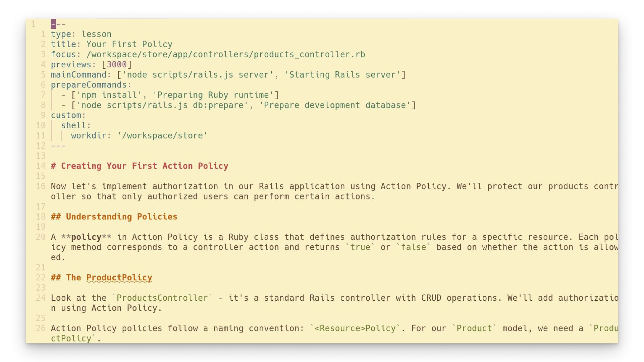This screenshot has height=362, width=644.
Task: Click the cursor block at the first dashes
Action: click(53, 24)
